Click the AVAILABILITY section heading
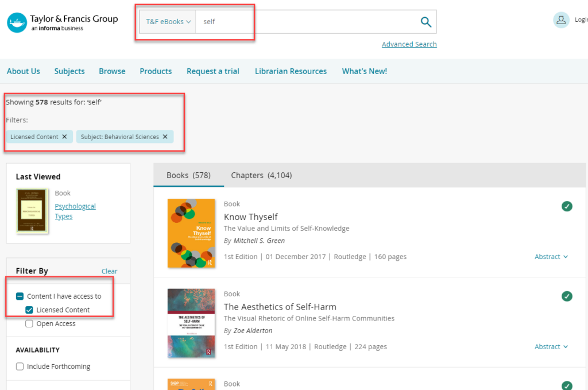588x390 pixels. tap(37, 350)
